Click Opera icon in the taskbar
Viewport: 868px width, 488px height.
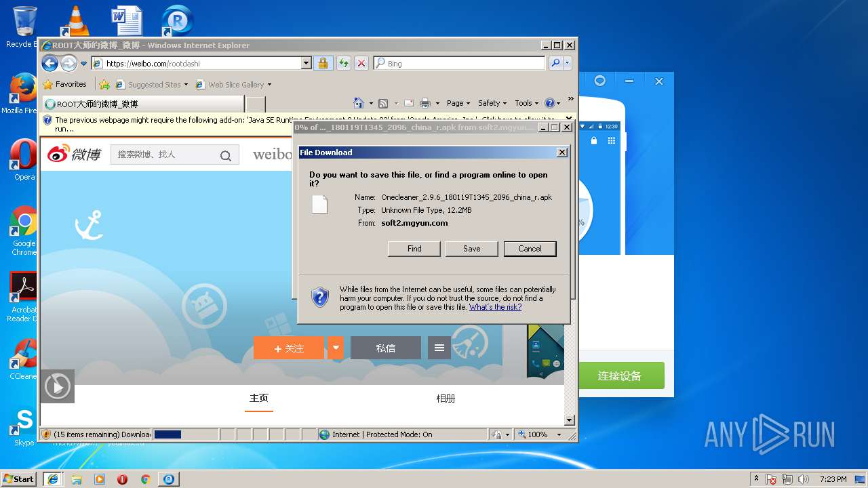click(x=122, y=479)
